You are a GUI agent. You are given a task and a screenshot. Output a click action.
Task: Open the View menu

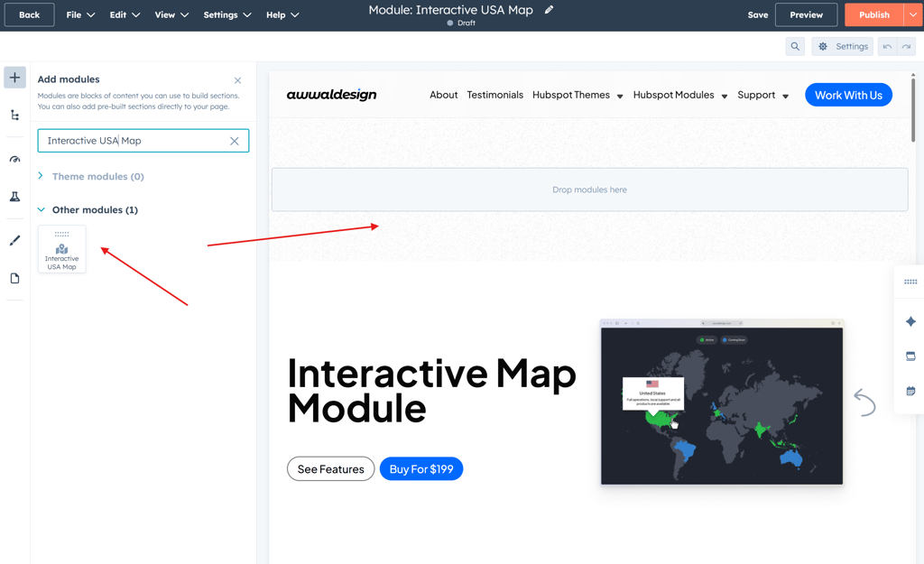[x=171, y=15]
